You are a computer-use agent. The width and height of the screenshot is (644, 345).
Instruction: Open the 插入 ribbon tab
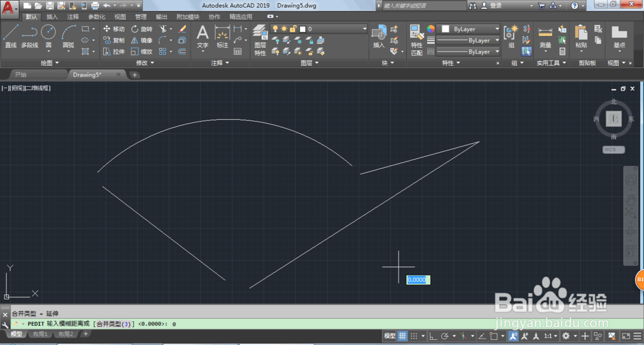click(52, 17)
